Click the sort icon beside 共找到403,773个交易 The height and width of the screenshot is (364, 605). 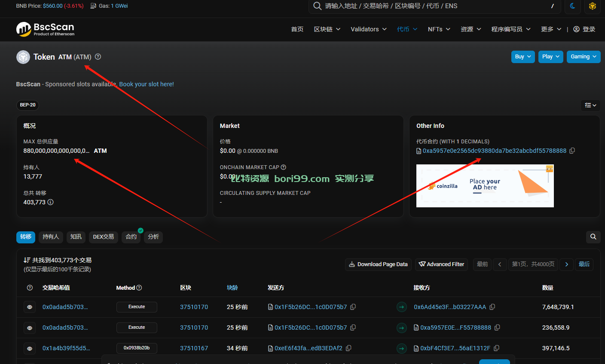click(27, 260)
